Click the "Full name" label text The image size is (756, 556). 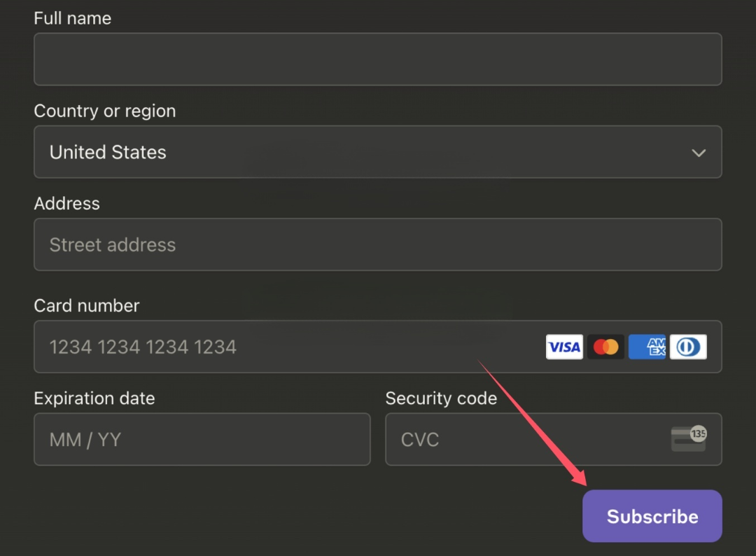tap(72, 18)
